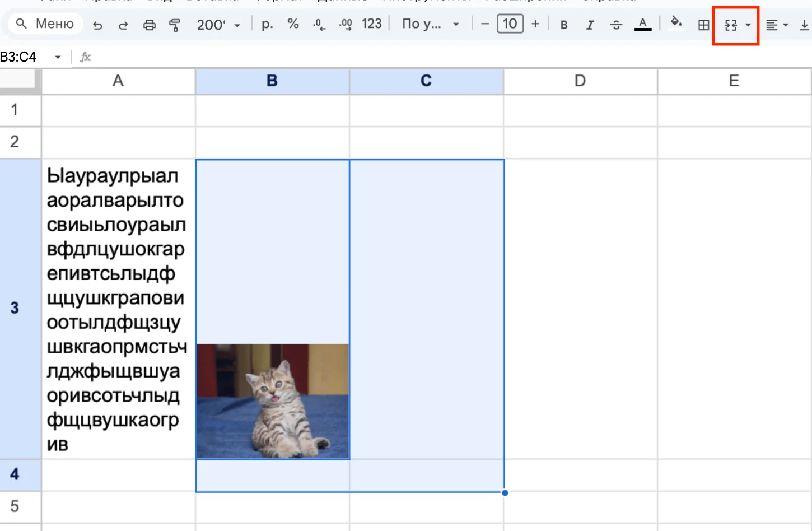Image resolution: width=812 pixels, height=531 pixels.
Task: Open the 200% zoom dropdown
Action: pos(218,25)
